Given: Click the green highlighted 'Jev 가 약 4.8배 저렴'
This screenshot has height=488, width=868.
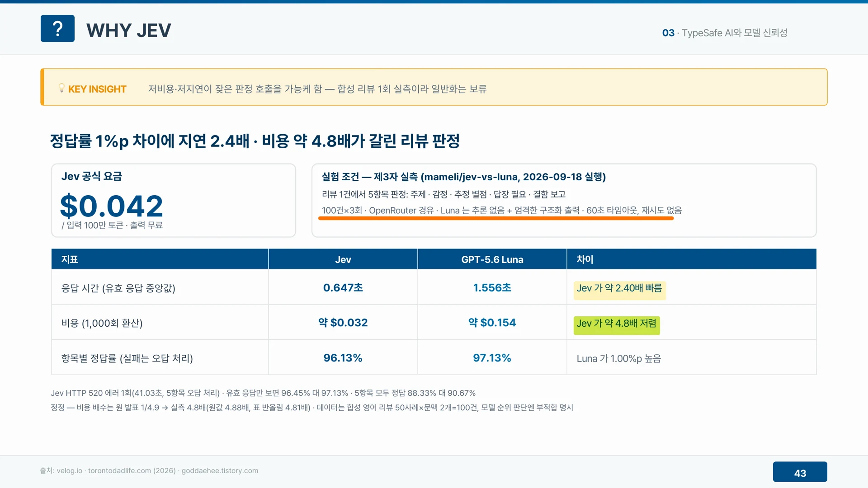Looking at the screenshot, I should coord(617,325).
